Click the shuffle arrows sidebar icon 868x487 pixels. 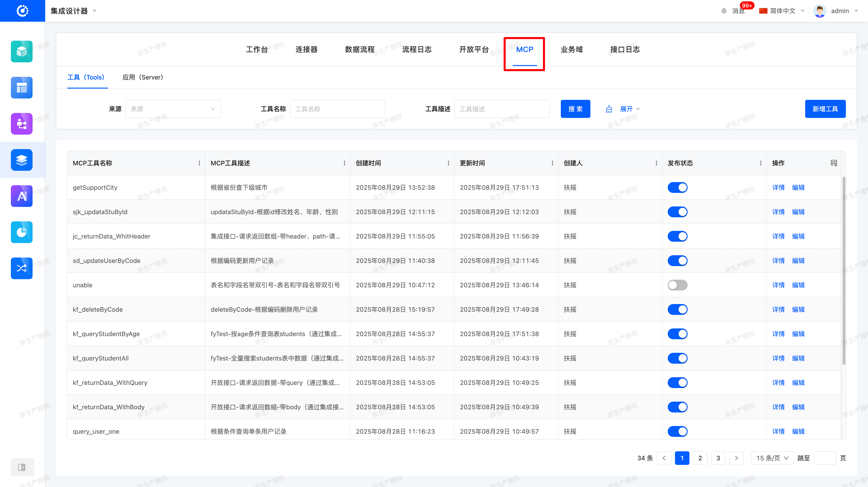[21, 268]
